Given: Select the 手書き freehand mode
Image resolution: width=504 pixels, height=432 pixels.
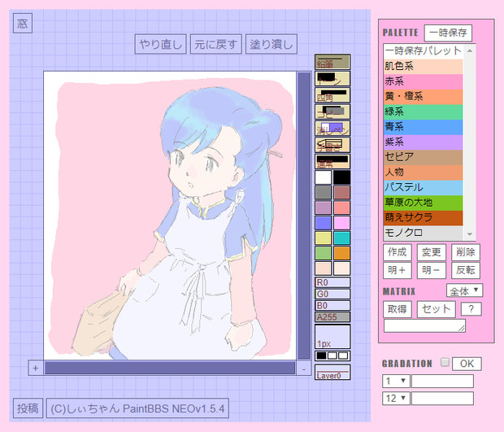Looking at the screenshot, I should [x=332, y=145].
